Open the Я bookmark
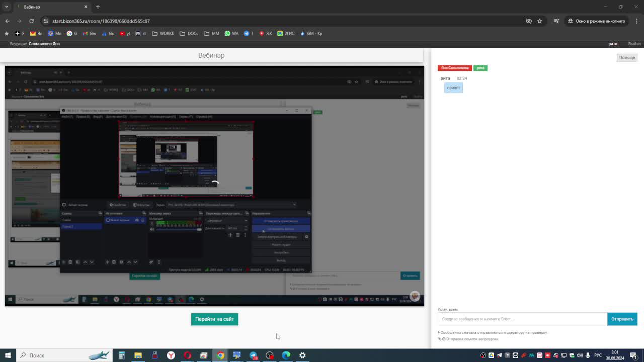Screen dimensions: 644x362 pyautogui.click(x=20, y=34)
